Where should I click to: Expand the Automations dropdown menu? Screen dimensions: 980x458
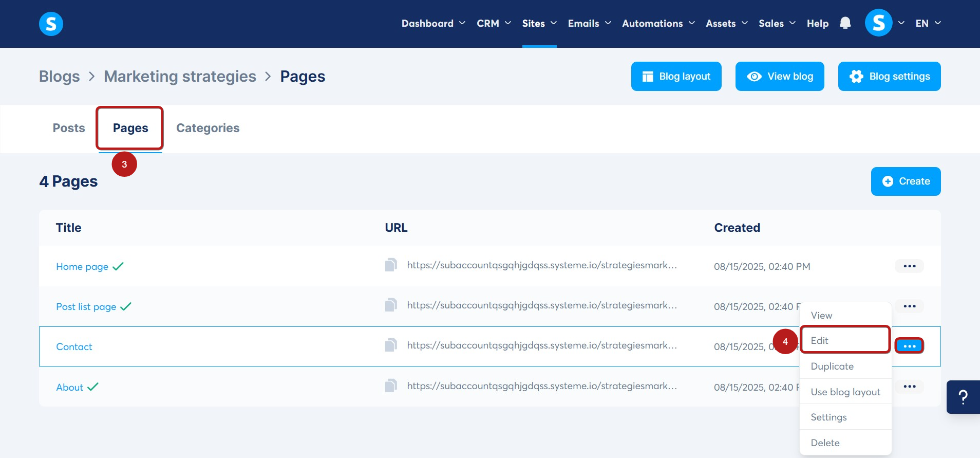[658, 23]
